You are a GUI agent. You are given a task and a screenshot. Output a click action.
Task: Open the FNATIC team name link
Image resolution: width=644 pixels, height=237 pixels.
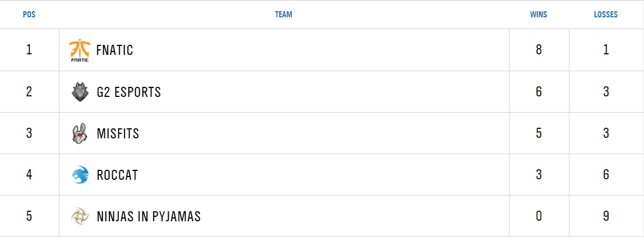click(x=115, y=50)
